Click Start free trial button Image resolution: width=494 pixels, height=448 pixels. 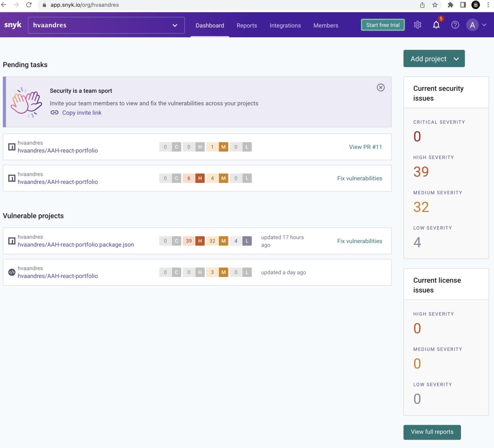[383, 25]
